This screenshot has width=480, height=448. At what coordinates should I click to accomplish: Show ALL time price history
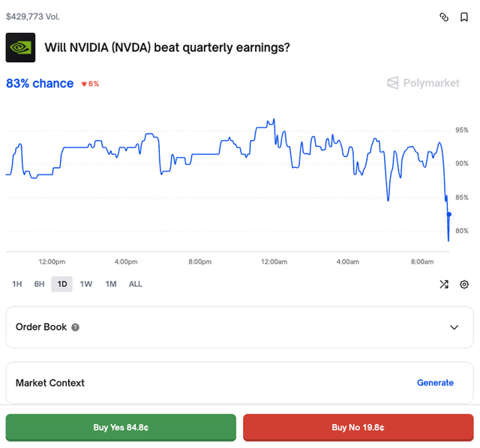coord(135,284)
